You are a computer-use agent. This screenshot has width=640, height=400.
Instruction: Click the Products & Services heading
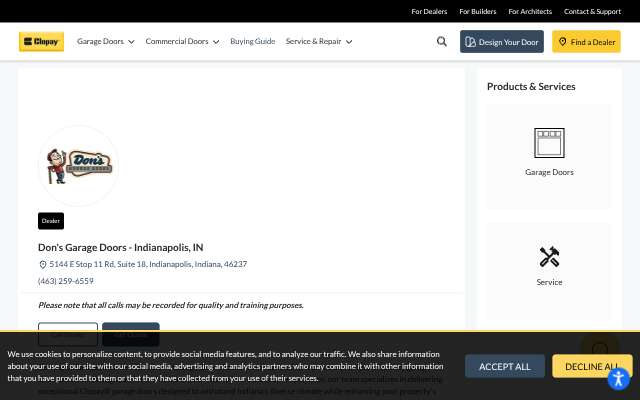click(531, 87)
